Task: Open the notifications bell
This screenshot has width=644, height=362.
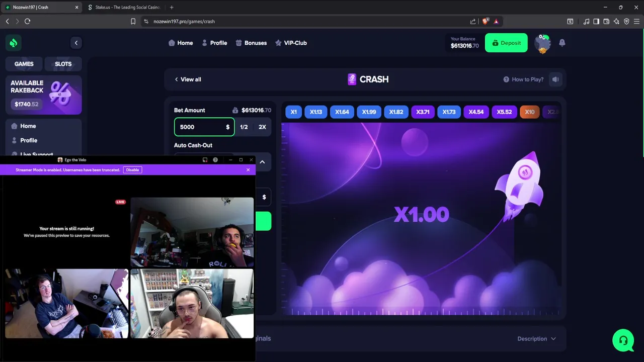Action: pos(562,43)
